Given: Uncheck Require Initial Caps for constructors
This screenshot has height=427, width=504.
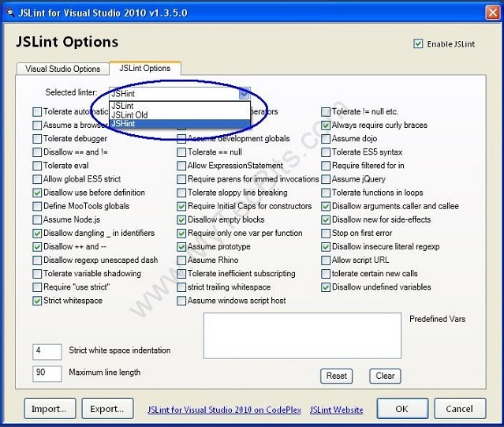Looking at the screenshot, I should click(x=181, y=206).
